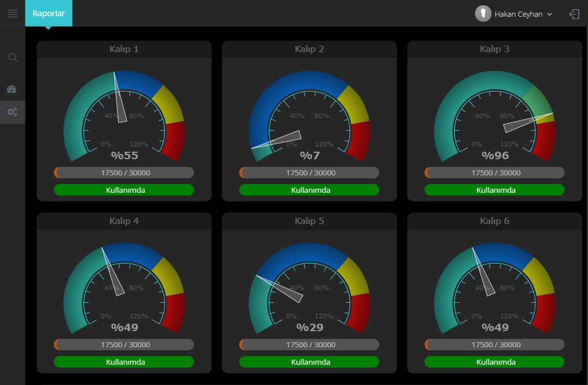Click the logout icon at top right
Image resolution: width=588 pixels, height=385 pixels.
click(574, 14)
